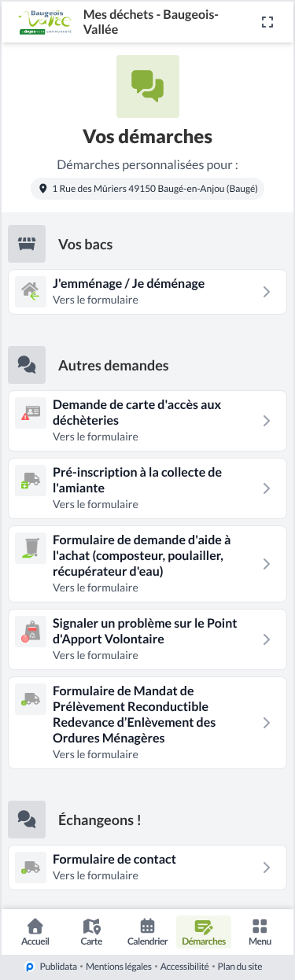Open the Calendrier tab
This screenshot has height=980, width=295.
[x=147, y=932]
